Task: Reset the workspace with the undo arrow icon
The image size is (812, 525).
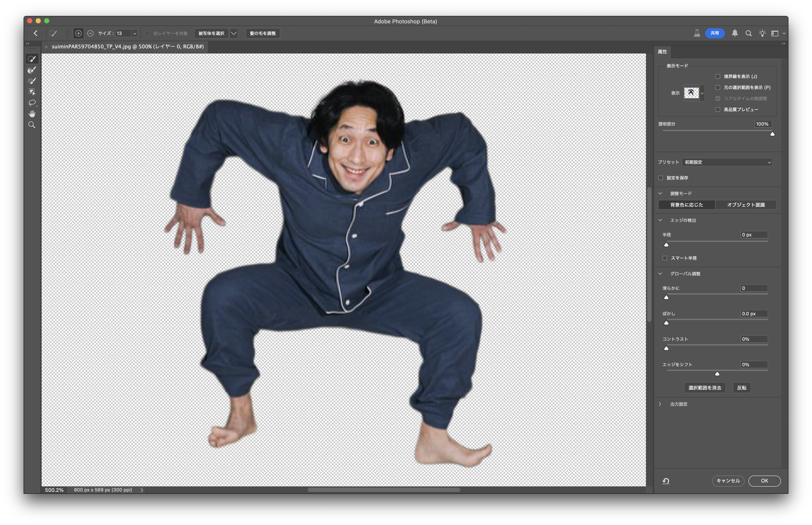Action: pyautogui.click(x=665, y=481)
